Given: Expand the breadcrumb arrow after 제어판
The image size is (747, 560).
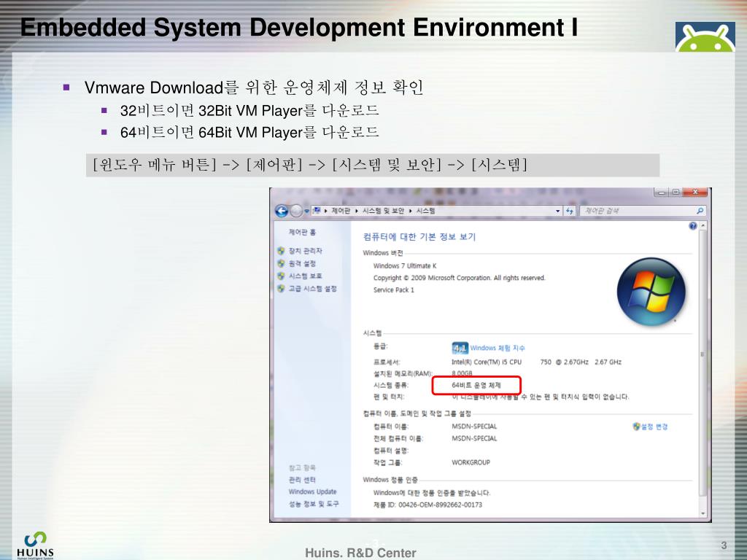Looking at the screenshot, I should tap(357, 211).
